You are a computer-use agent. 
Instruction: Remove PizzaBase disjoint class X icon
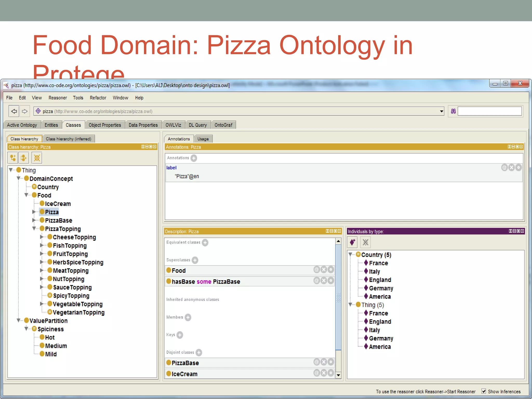pyautogui.click(x=324, y=362)
